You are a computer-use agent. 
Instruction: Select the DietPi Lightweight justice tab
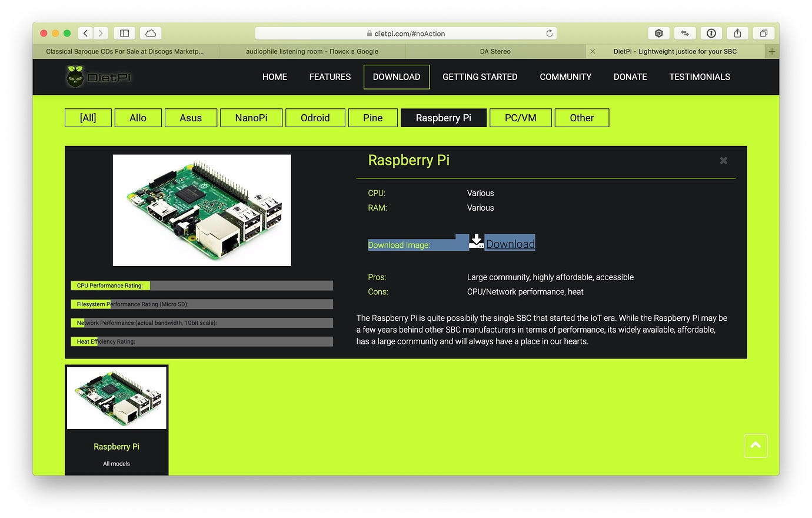[x=675, y=52]
